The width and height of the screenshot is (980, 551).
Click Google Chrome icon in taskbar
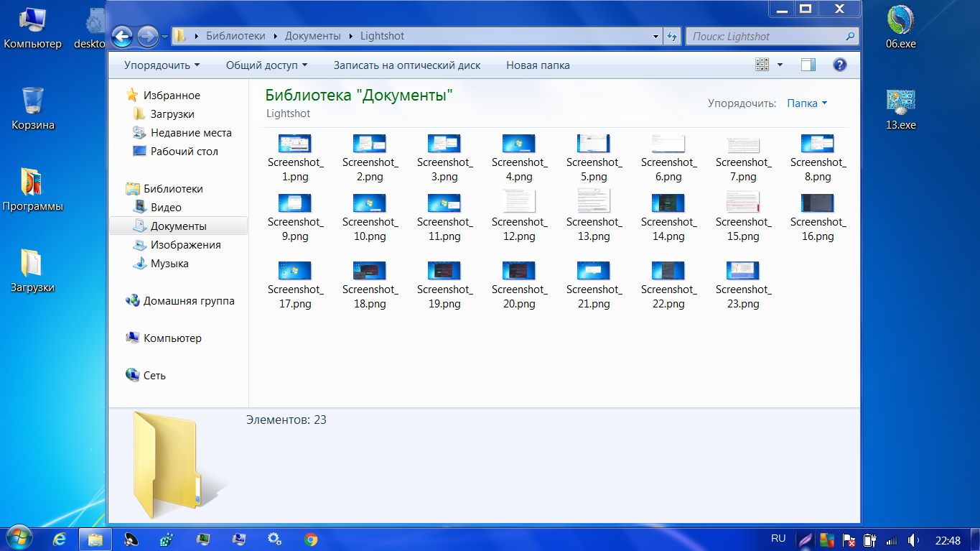pyautogui.click(x=310, y=539)
